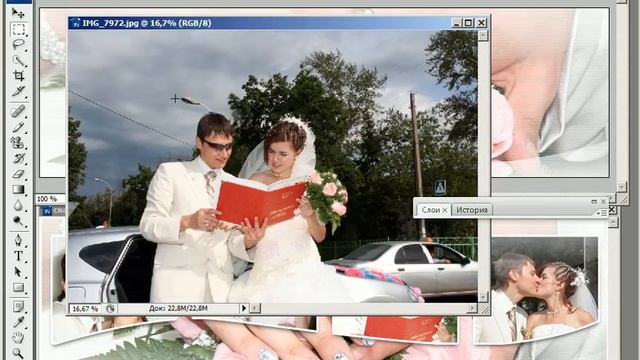
Task: Maximize the IMG_7972.jpg document window
Action: click(x=469, y=23)
